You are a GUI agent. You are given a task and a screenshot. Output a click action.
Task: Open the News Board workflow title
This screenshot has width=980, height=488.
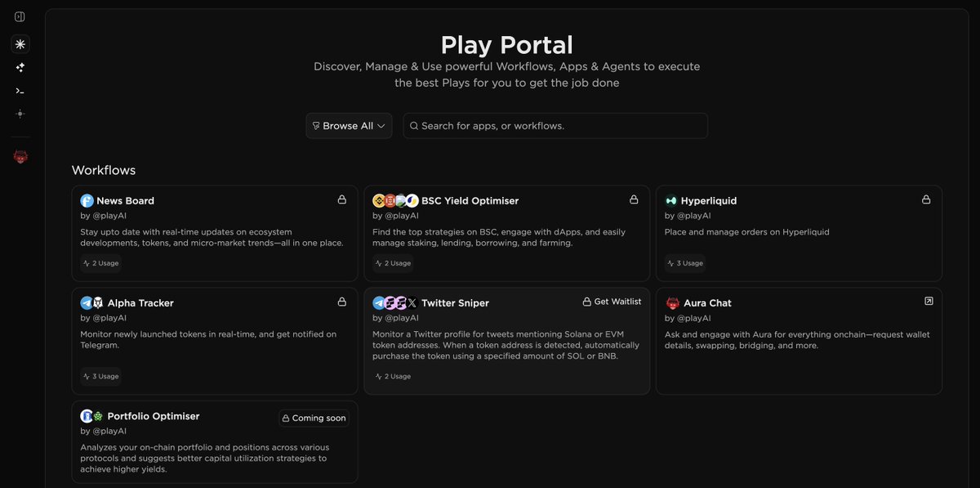[125, 200]
